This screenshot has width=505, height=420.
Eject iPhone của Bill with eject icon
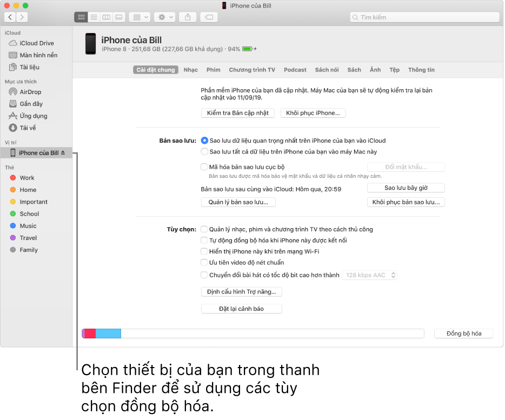[63, 152]
